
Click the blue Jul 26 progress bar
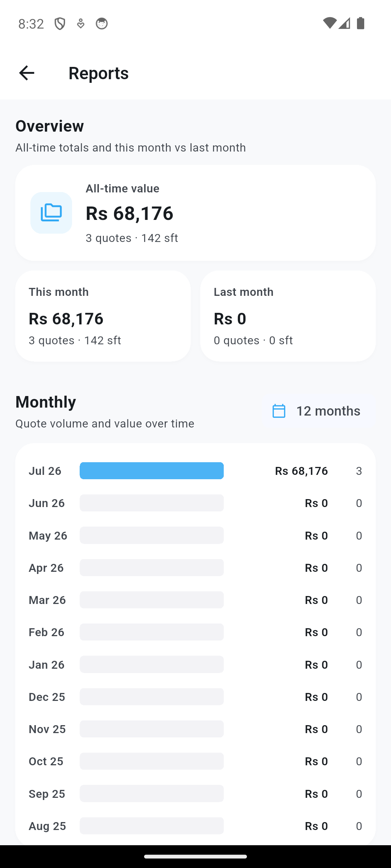tap(152, 471)
